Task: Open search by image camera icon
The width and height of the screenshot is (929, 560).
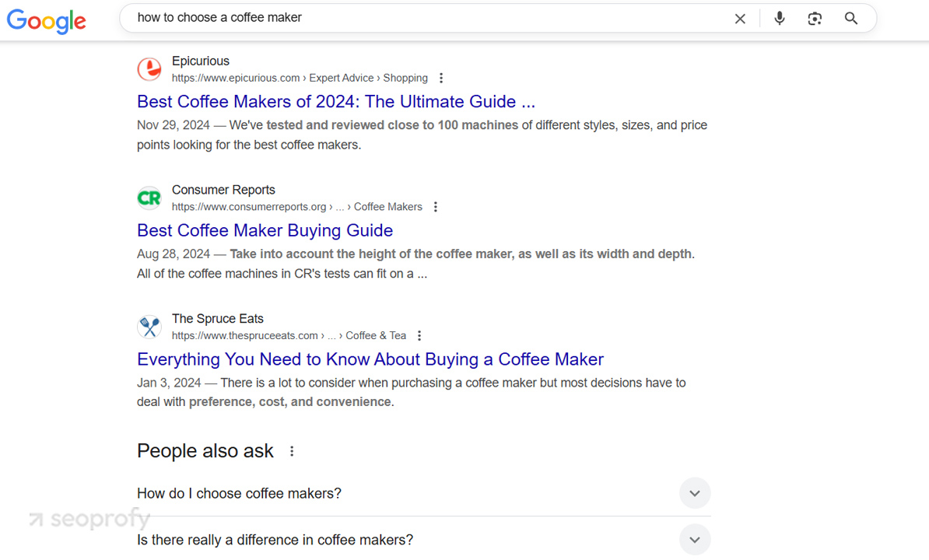Action: [x=815, y=19]
